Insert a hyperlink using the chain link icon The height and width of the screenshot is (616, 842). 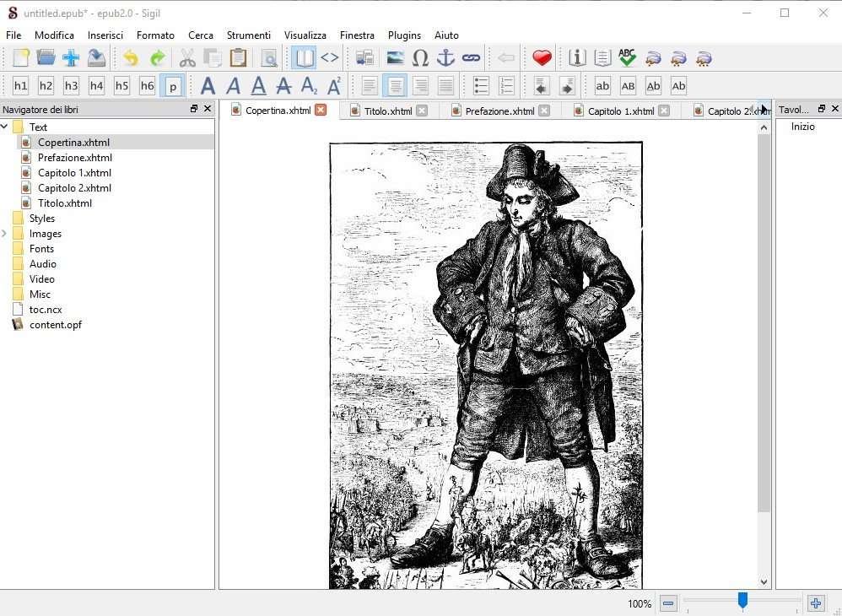pyautogui.click(x=471, y=58)
